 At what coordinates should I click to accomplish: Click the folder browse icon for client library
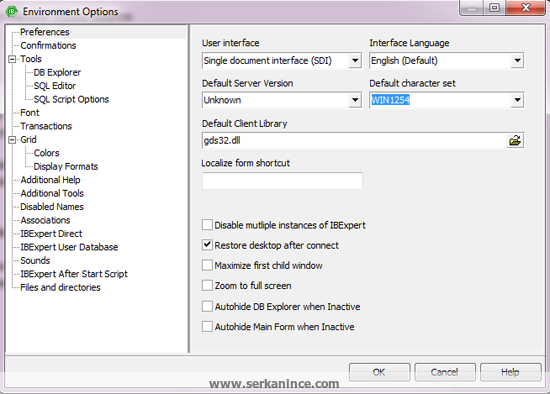click(x=515, y=141)
